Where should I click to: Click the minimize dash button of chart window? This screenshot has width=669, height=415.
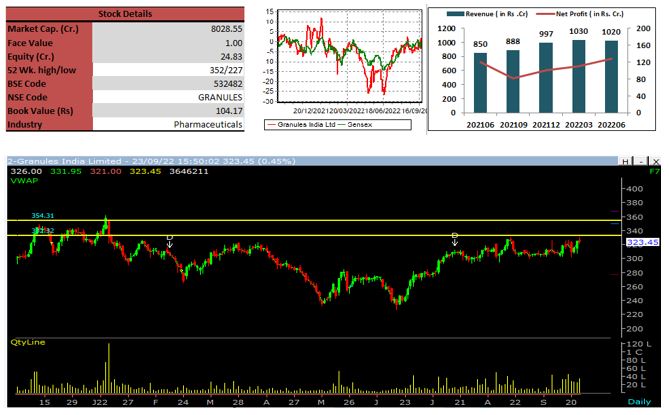tap(640, 162)
